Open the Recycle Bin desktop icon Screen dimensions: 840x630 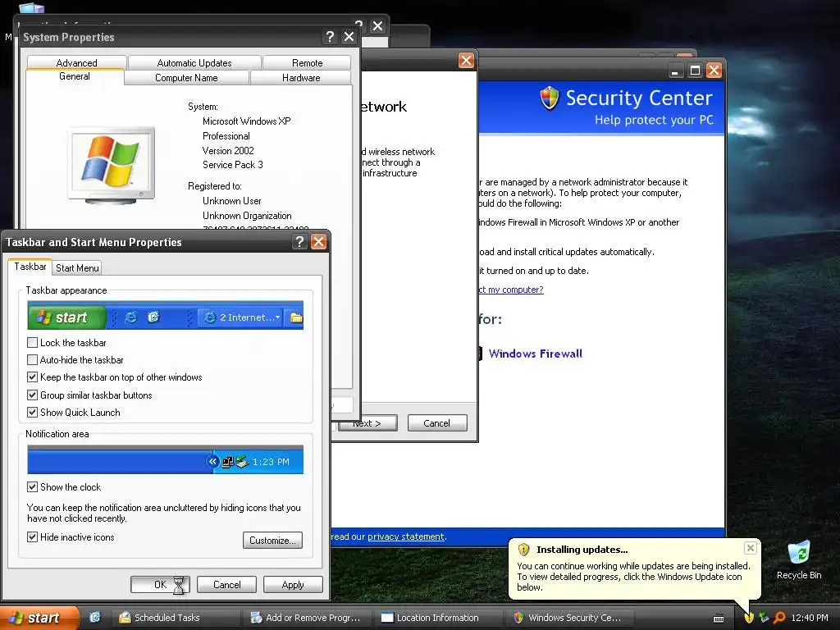coord(799,559)
